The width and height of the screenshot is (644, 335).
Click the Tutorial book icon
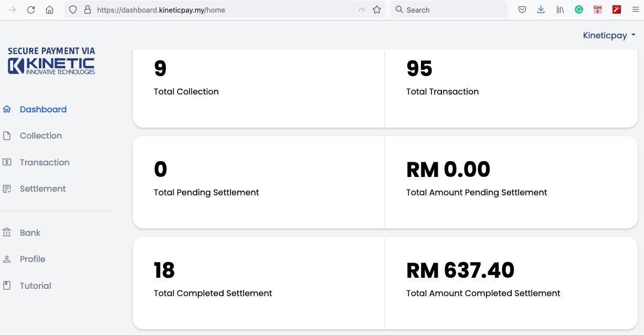(x=7, y=286)
